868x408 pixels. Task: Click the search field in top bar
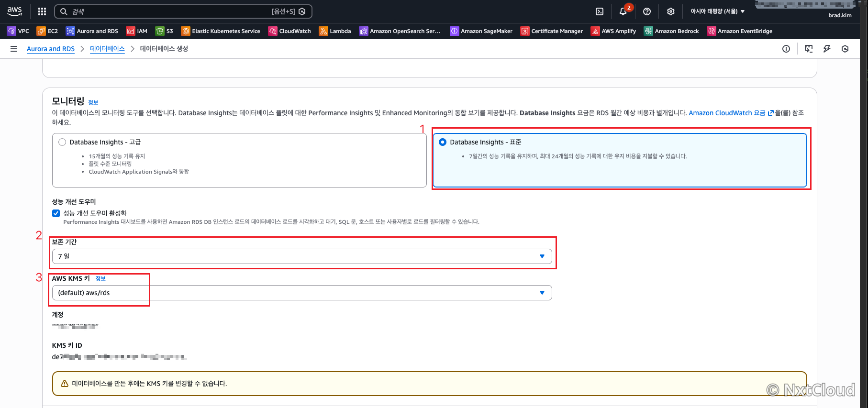pyautogui.click(x=183, y=11)
